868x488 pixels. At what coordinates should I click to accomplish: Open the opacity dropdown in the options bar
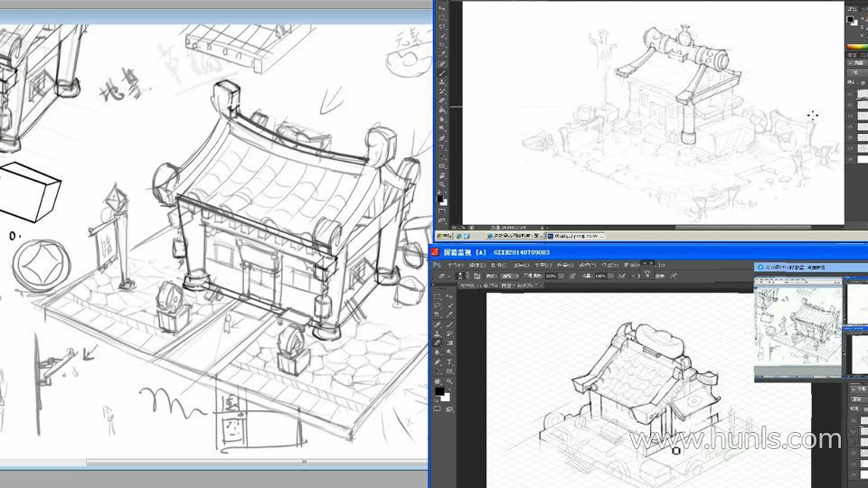(561, 275)
